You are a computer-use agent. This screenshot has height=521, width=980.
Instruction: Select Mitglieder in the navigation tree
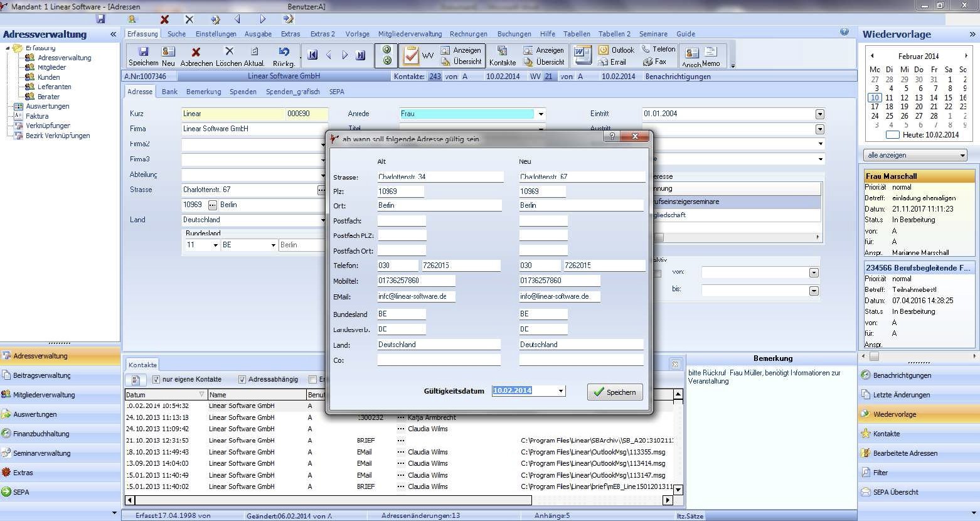(x=51, y=67)
